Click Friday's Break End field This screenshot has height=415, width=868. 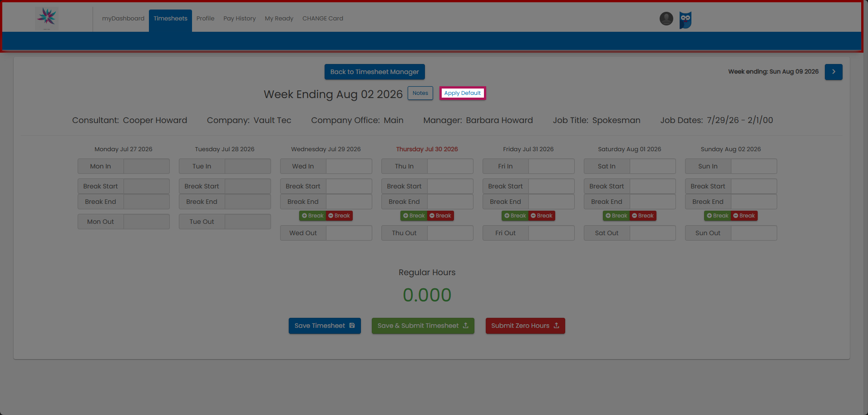[x=552, y=202]
